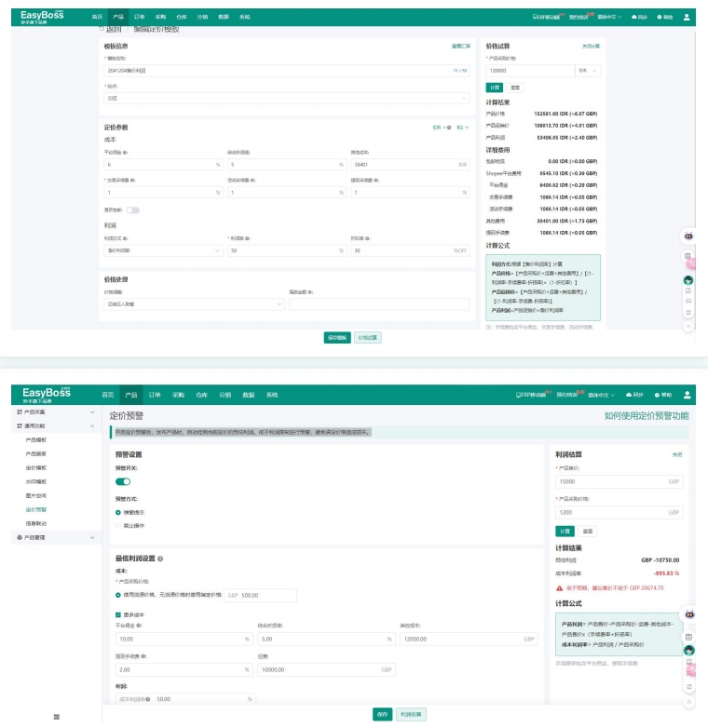The width and height of the screenshot is (708, 728).
Task: Expand the 产品采集 sidebar group
Action: [56, 411]
